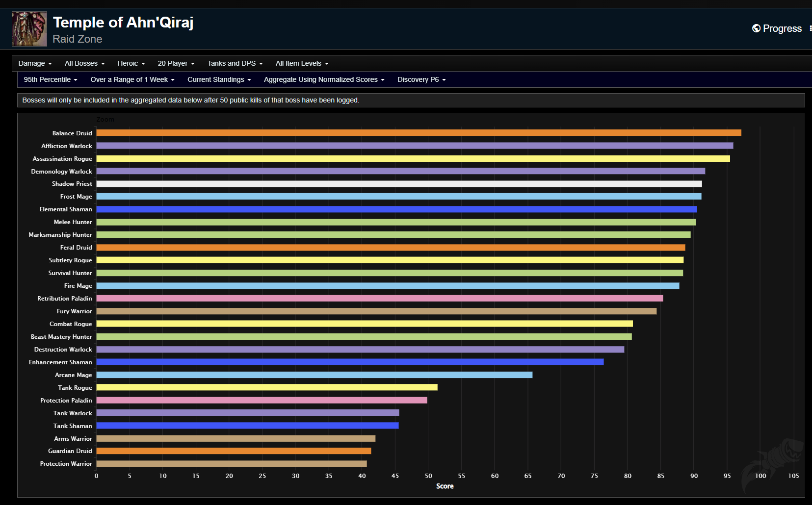Click the Retribution Paladin pink bar
The height and width of the screenshot is (505, 812).
coord(380,298)
